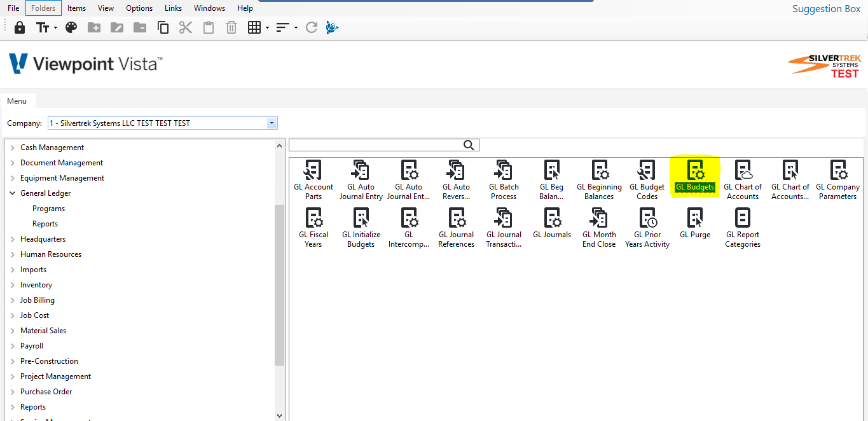Open GL Auto Revers... program
This screenshot has width=868, height=421.
457,180
